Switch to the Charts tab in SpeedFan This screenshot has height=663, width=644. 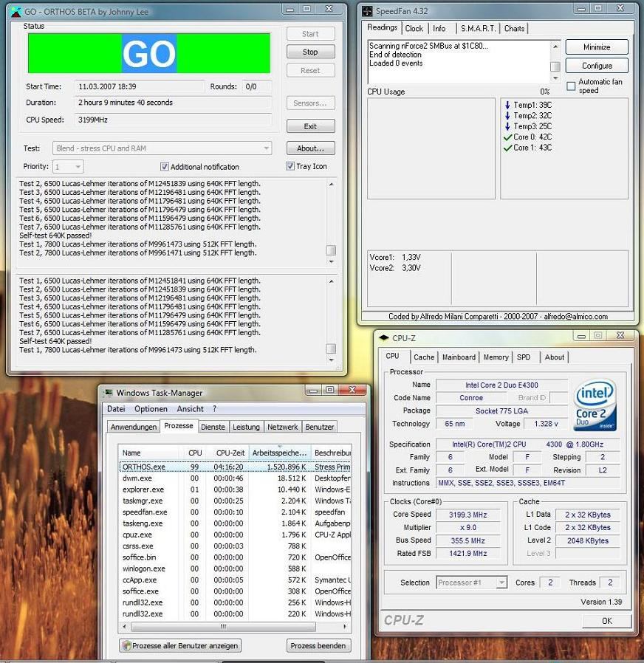tap(514, 28)
